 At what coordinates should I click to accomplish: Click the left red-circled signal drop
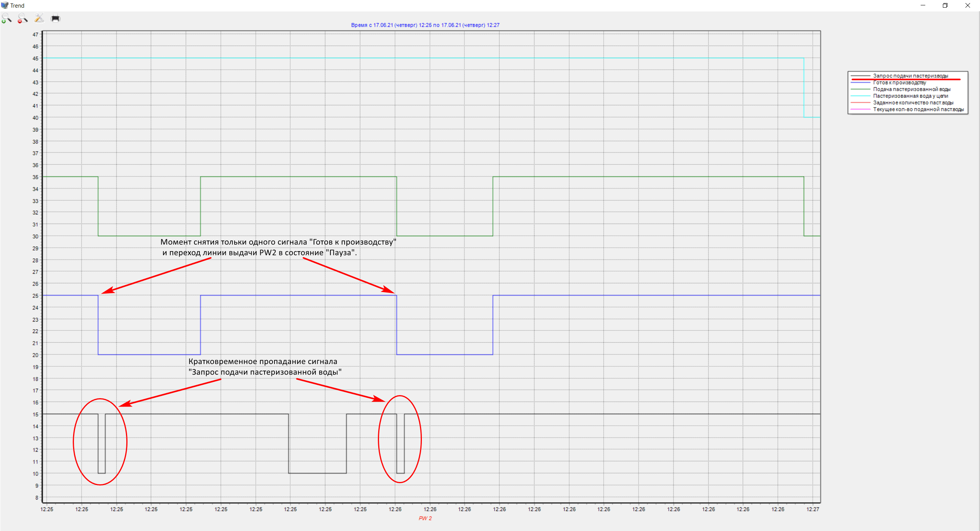(x=101, y=444)
